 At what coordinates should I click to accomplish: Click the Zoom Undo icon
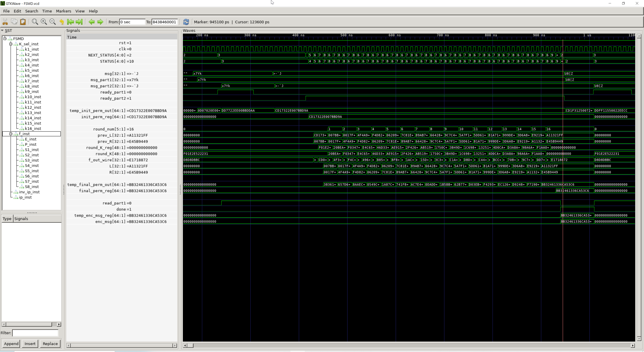click(62, 22)
